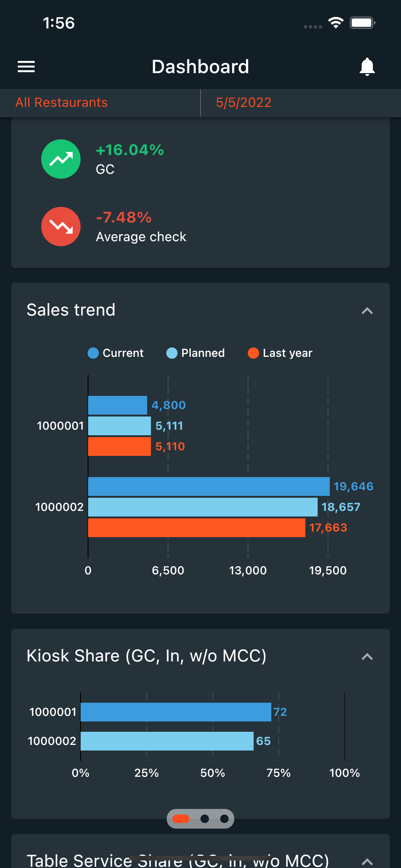Select the 19,646 Current bar for 1000002

(x=209, y=486)
